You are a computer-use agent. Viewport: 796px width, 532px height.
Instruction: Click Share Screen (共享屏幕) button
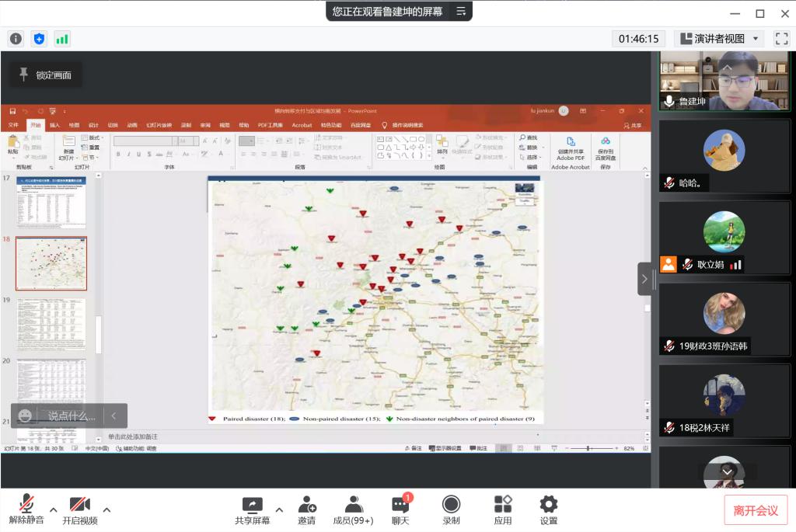(253, 509)
